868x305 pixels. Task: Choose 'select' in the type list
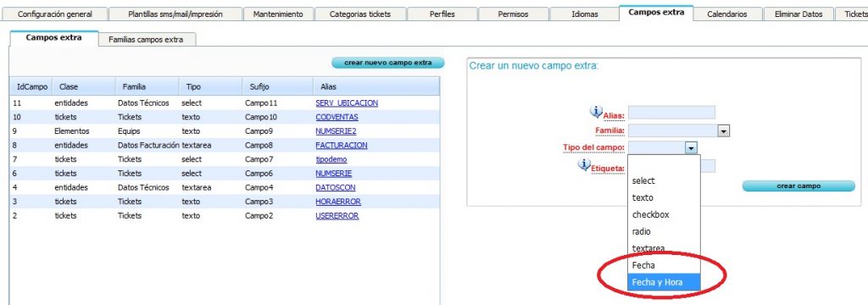tap(664, 180)
